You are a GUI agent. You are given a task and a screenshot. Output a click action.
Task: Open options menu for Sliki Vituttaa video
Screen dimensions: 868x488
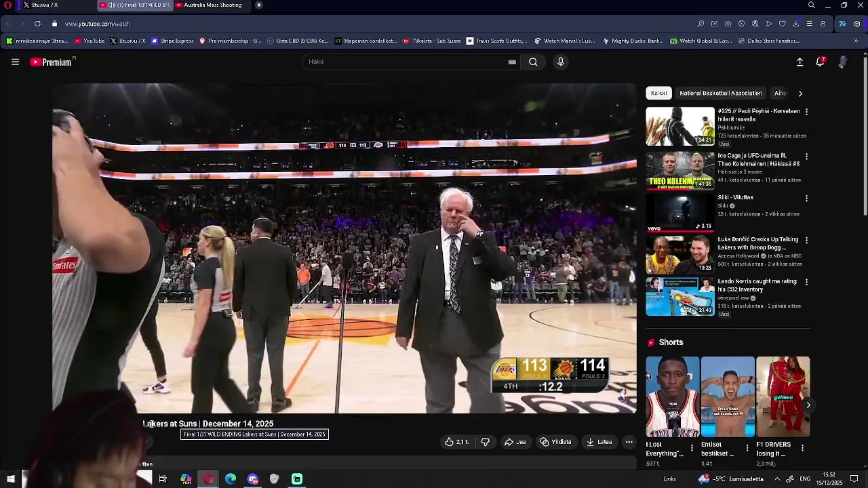[806, 199]
